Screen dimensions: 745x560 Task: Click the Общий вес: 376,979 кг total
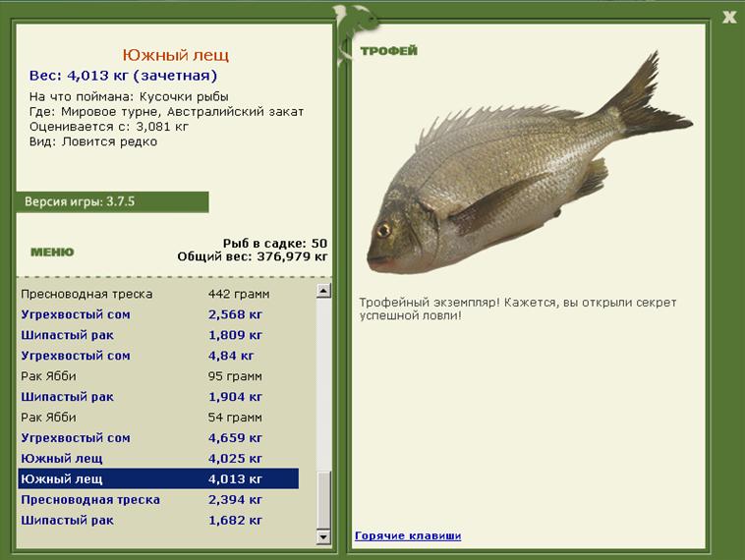[253, 257]
